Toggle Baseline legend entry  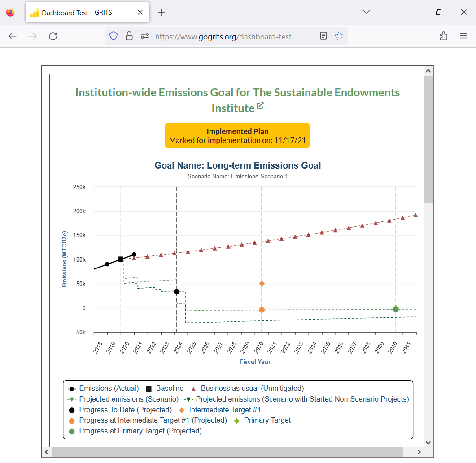165,389
